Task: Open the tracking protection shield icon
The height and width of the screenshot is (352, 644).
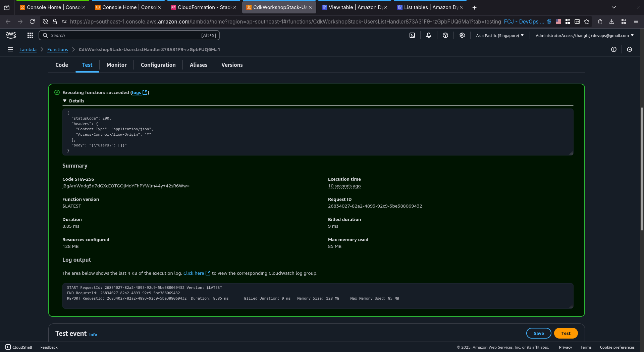Action: pos(45,21)
